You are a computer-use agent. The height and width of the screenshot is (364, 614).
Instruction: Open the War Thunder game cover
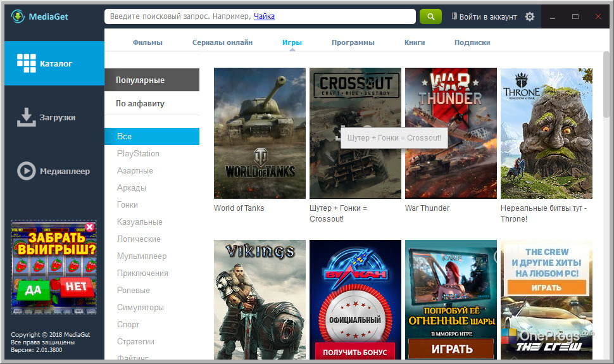pyautogui.click(x=451, y=133)
